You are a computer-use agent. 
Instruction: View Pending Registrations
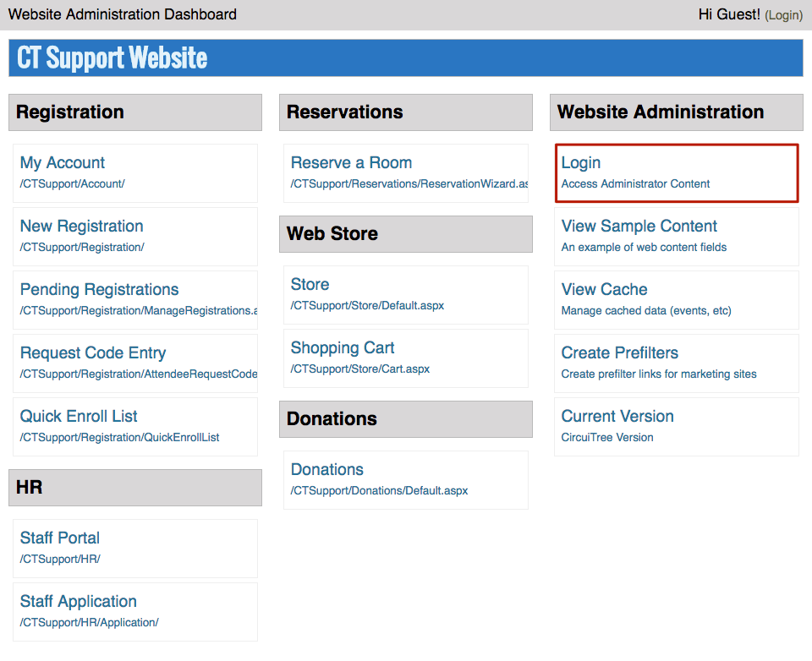pyautogui.click(x=99, y=289)
